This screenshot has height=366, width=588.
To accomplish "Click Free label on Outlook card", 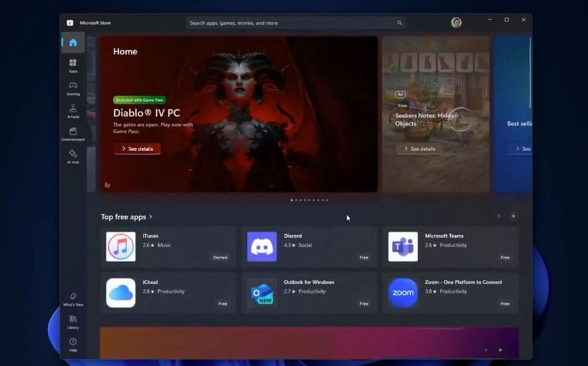I will pos(364,304).
